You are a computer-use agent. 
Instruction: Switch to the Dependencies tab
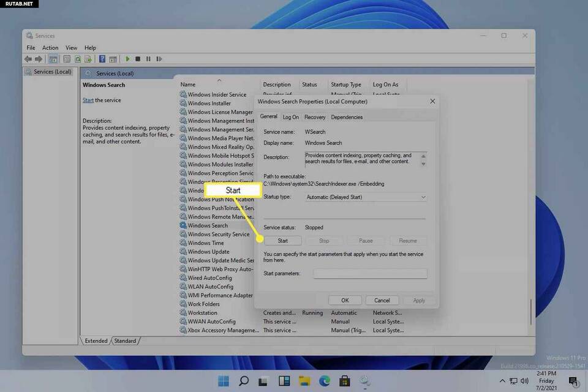(347, 117)
